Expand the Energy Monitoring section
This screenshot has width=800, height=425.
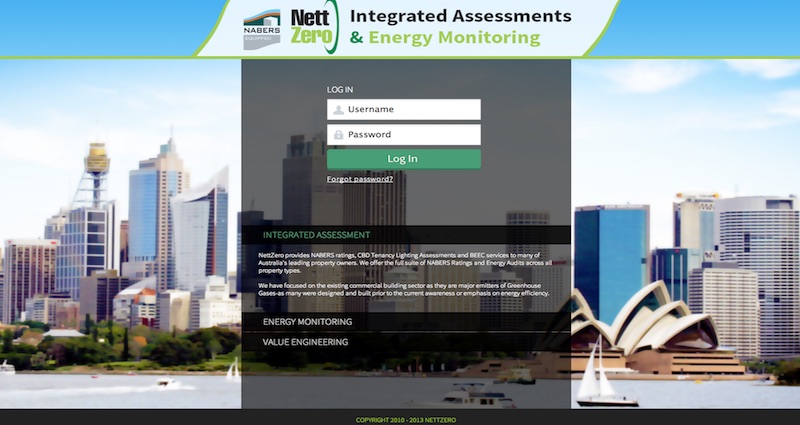point(307,323)
